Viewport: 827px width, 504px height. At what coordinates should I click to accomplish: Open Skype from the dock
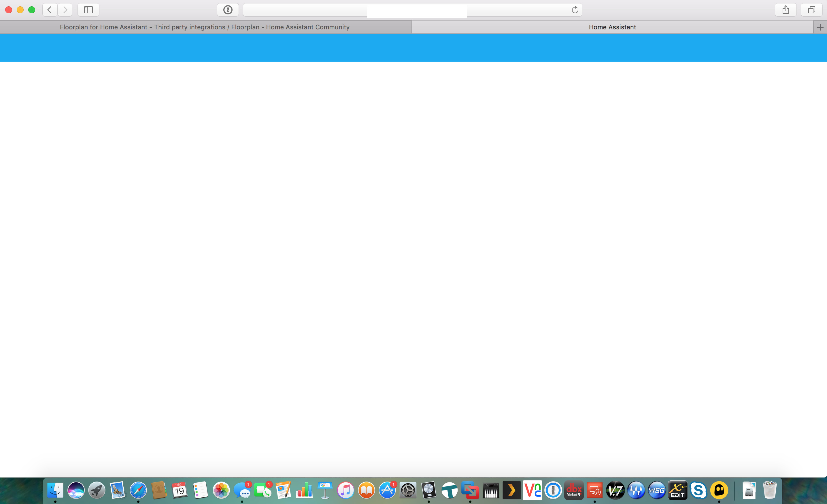point(698,490)
